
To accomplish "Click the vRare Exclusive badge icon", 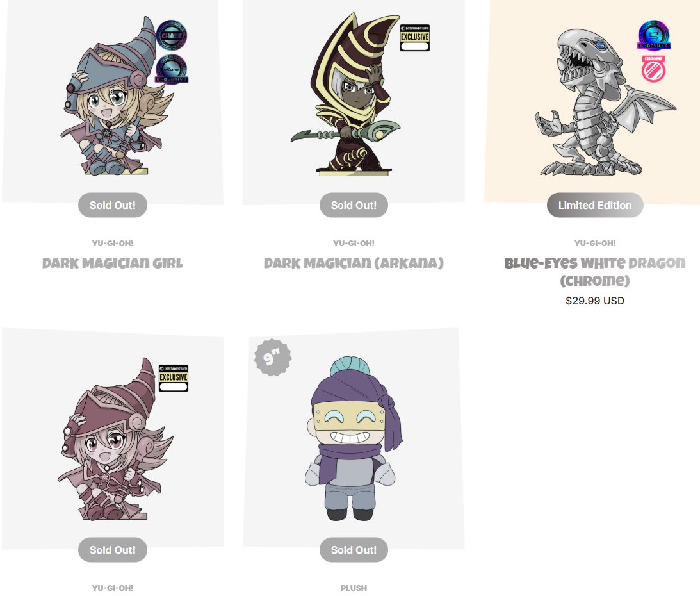I will [x=172, y=69].
